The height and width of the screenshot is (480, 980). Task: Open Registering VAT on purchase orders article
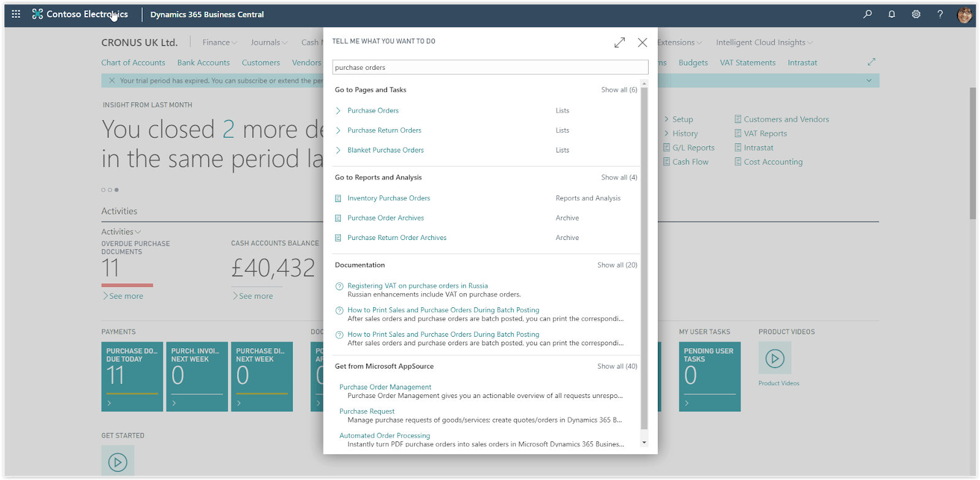point(418,286)
